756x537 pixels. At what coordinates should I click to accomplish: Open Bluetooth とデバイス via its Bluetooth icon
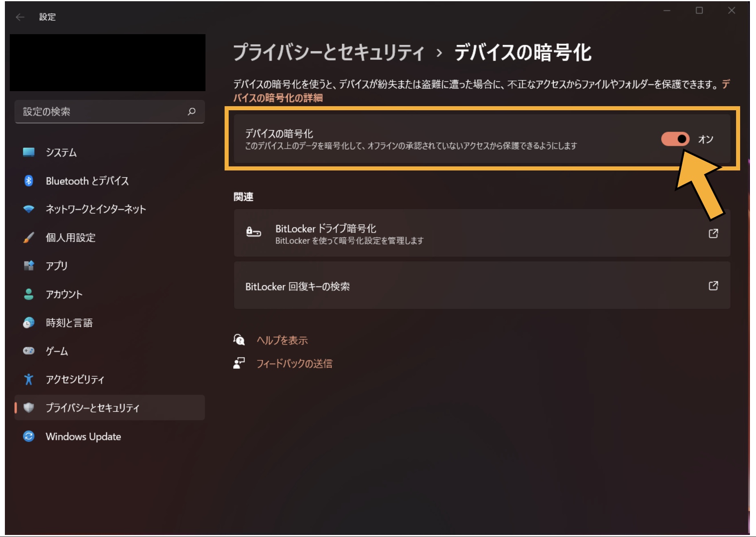click(29, 181)
